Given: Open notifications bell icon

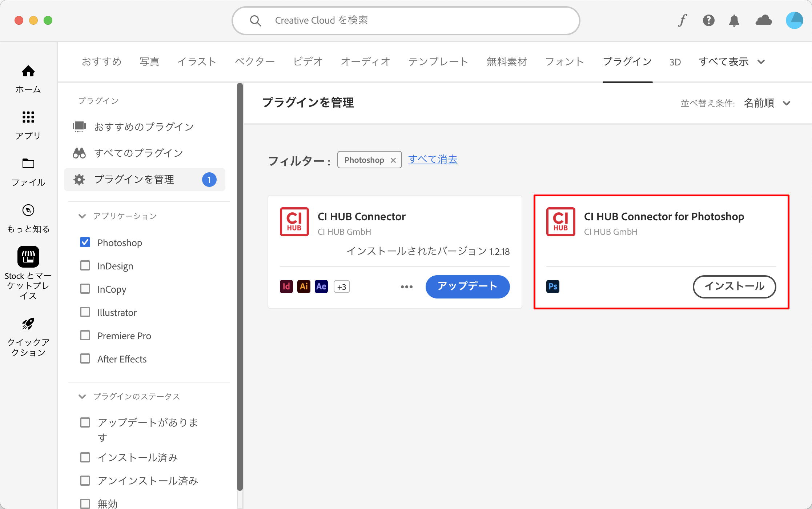Looking at the screenshot, I should (734, 20).
